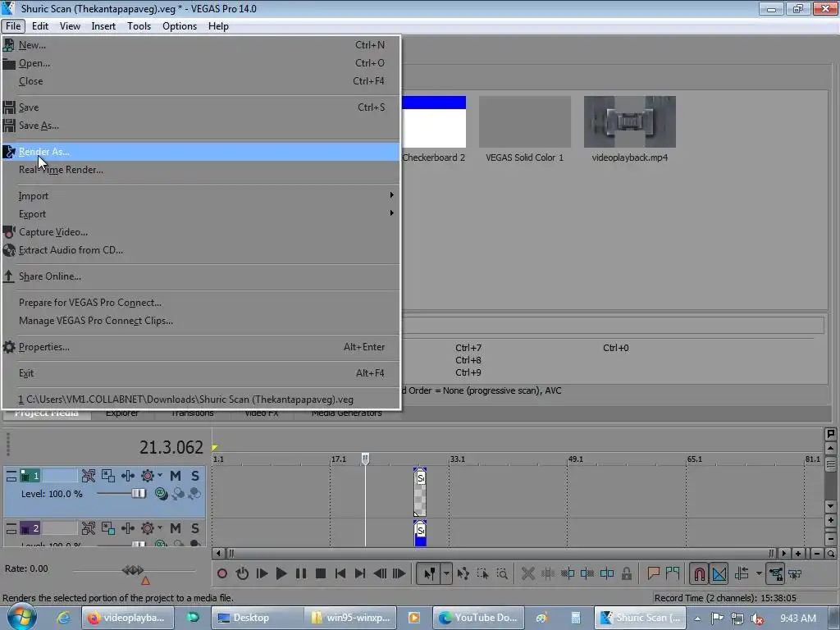
Task: Click the Windows Start button
Action: coord(21,617)
